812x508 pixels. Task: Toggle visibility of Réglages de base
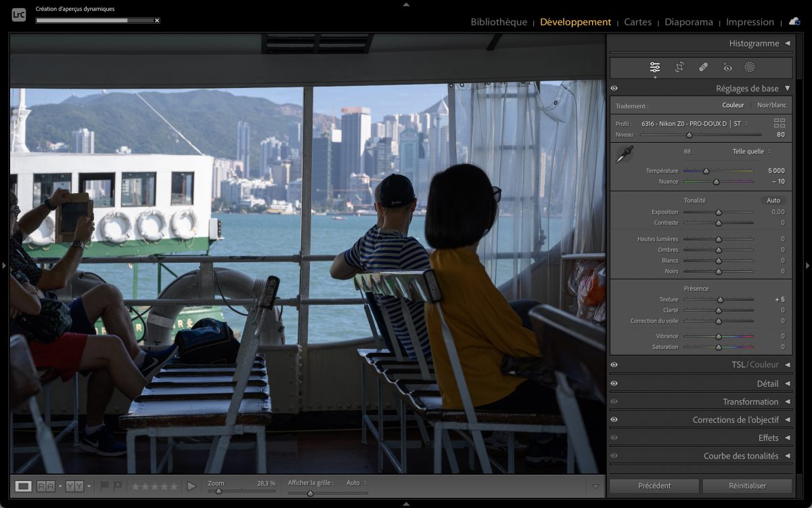[614, 88]
